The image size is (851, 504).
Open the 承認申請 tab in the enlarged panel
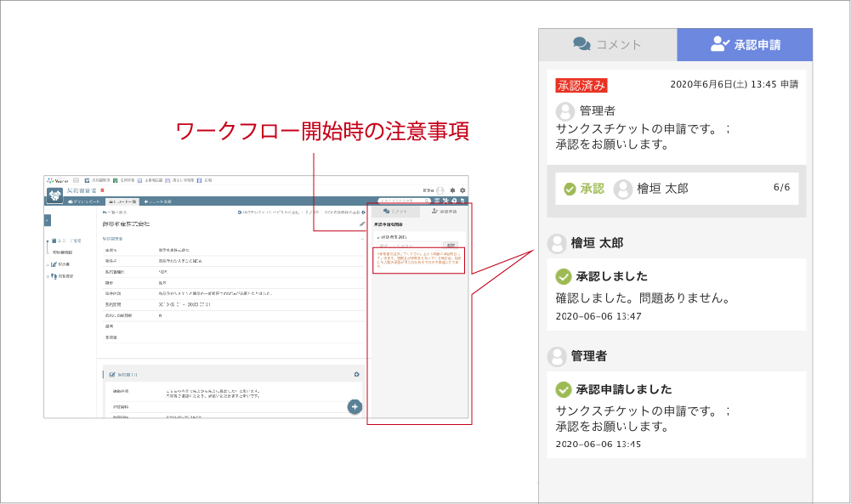tap(745, 45)
